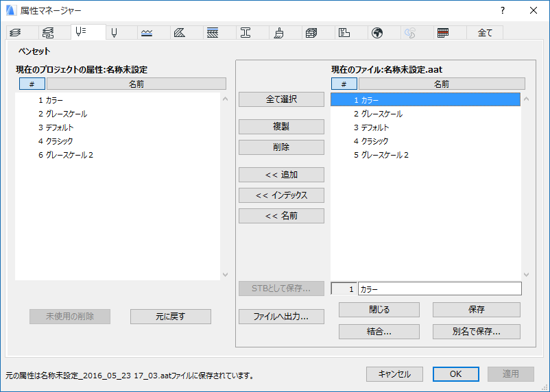Click the ファイルへ出力... button
The width and height of the screenshot is (550, 392).
[x=281, y=316]
